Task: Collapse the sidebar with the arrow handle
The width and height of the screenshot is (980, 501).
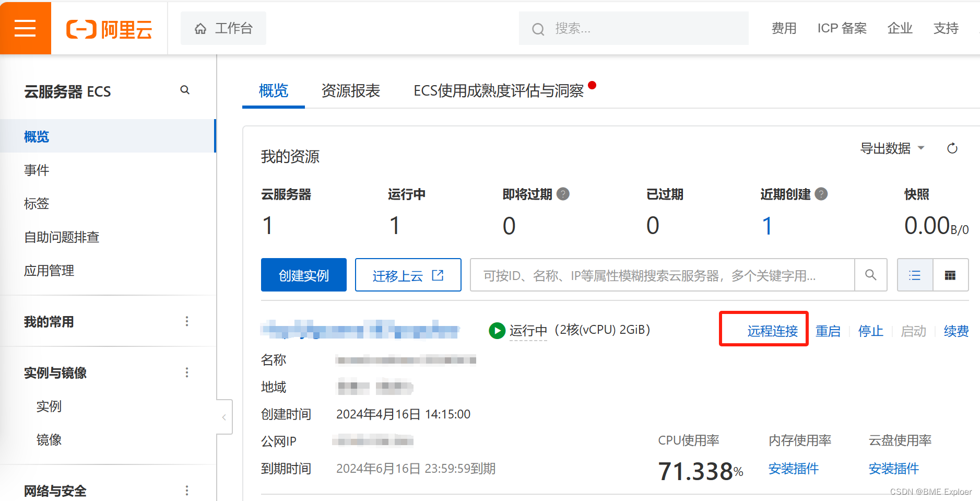Action: coord(225,417)
